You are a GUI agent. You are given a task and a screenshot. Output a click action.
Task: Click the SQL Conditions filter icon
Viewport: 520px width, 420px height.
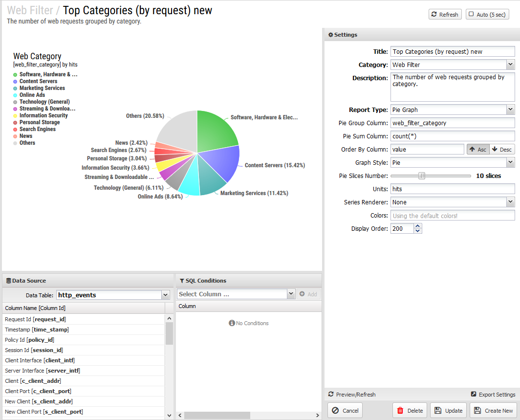tap(182, 281)
